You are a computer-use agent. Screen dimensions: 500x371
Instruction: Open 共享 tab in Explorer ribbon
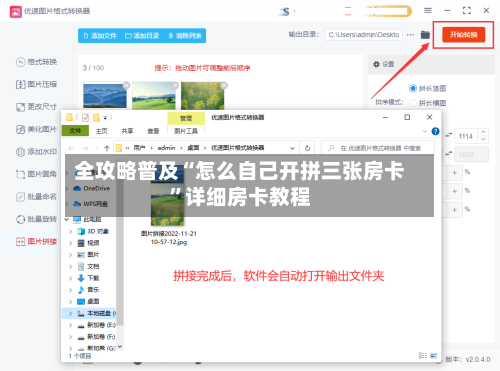point(127,131)
